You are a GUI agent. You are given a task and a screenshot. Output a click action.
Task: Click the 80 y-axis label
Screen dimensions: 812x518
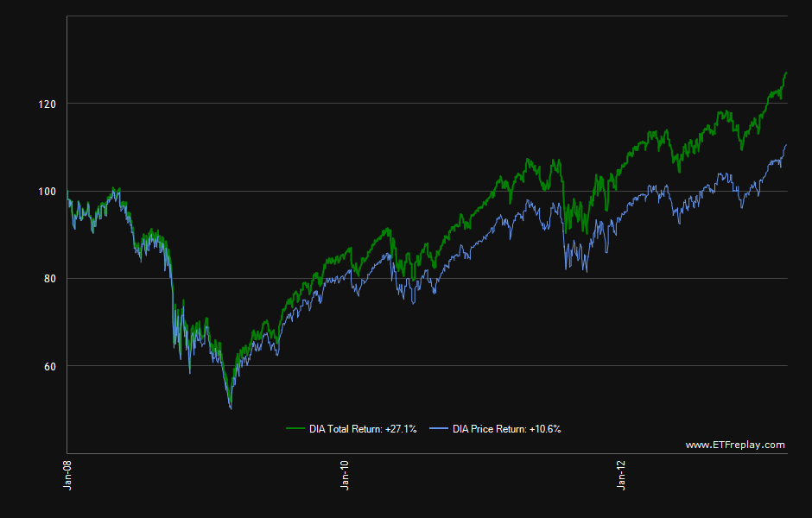(50, 278)
